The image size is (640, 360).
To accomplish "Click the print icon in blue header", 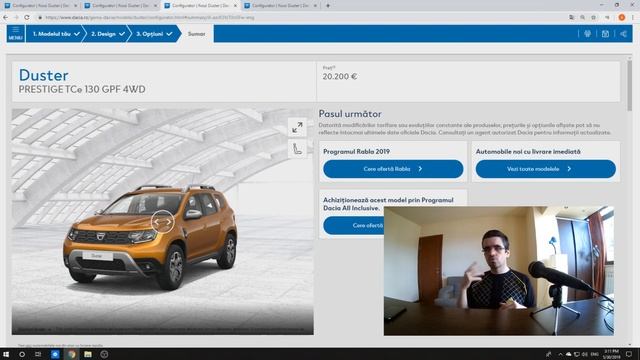I will [x=587, y=34].
